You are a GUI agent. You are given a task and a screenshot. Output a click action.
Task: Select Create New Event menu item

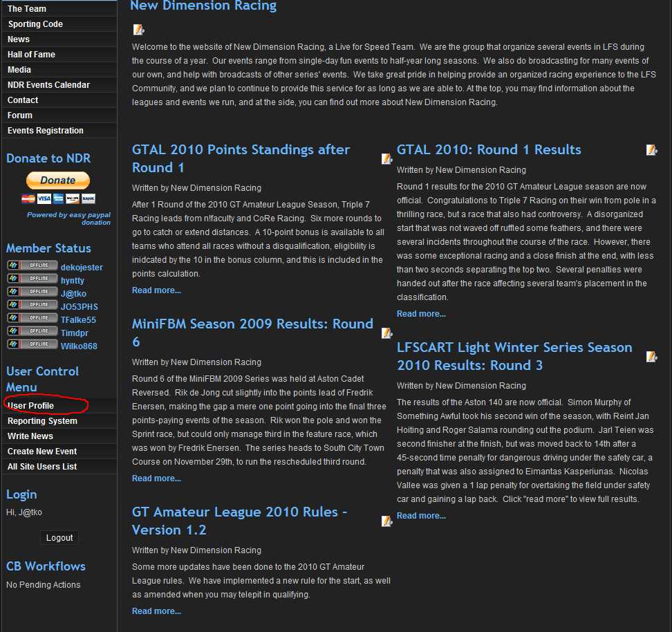tap(59, 452)
